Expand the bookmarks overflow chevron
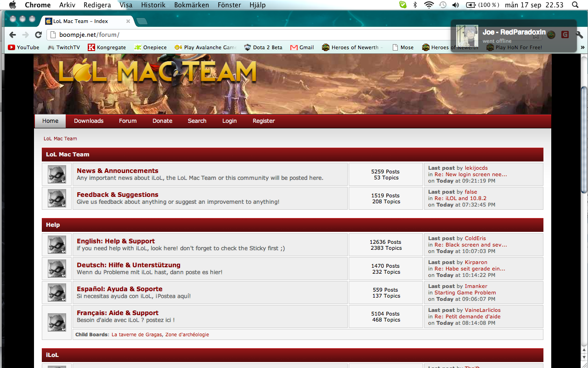This screenshot has height=368, width=588. 582,47
